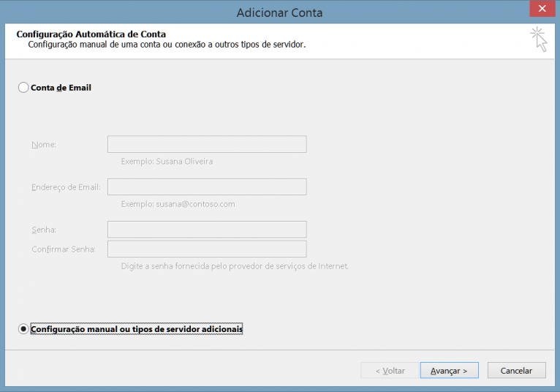Screen dimensions: 560x392
Task: Close the Adicionar Conta dialog window
Action: [540, 10]
